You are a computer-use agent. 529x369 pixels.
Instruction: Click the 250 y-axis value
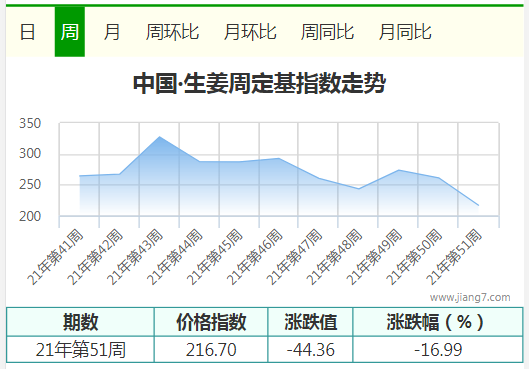[30, 185]
